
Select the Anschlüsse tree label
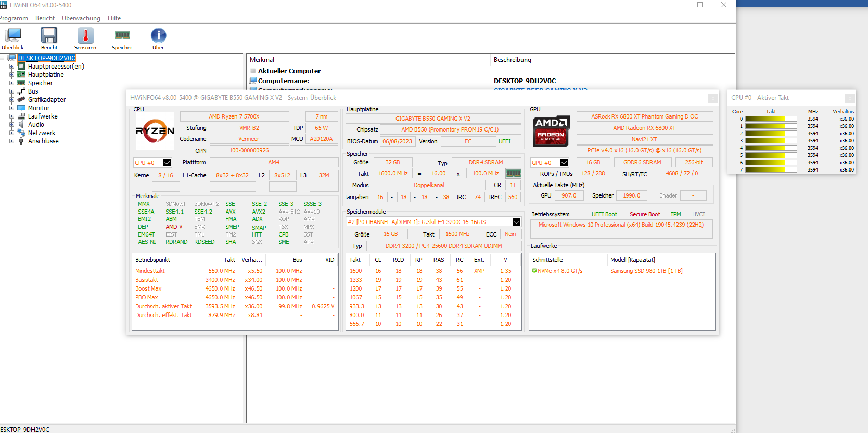pyautogui.click(x=43, y=141)
